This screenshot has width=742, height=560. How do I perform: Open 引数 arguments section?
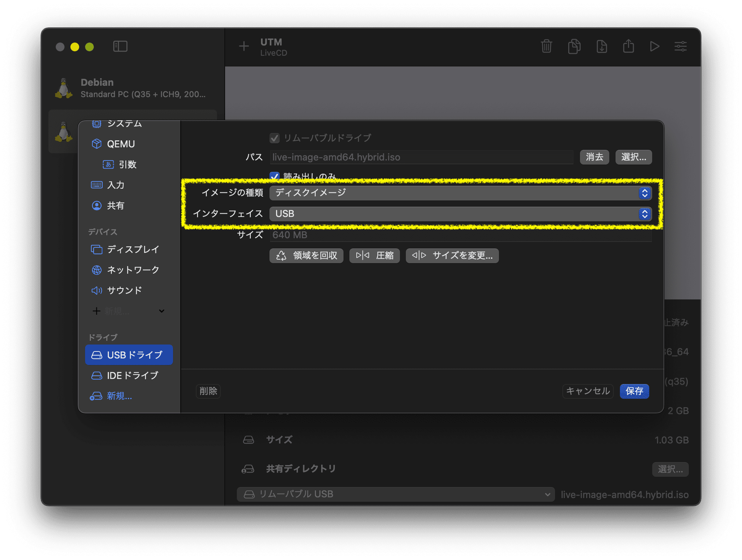pos(129,165)
